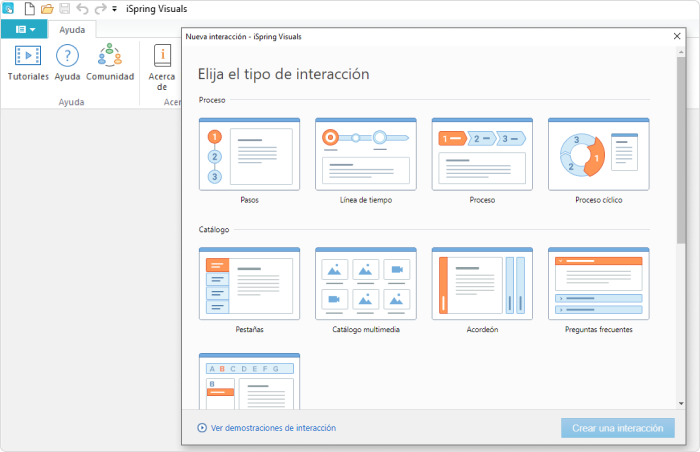Click the dialog vertical scrollbar thumb
700x452 pixels.
click(681, 150)
